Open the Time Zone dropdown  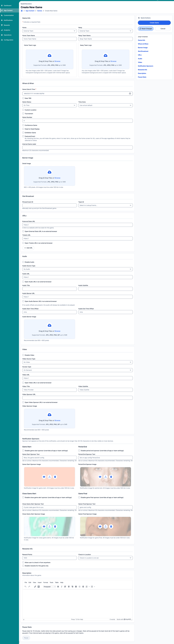(105, 105)
